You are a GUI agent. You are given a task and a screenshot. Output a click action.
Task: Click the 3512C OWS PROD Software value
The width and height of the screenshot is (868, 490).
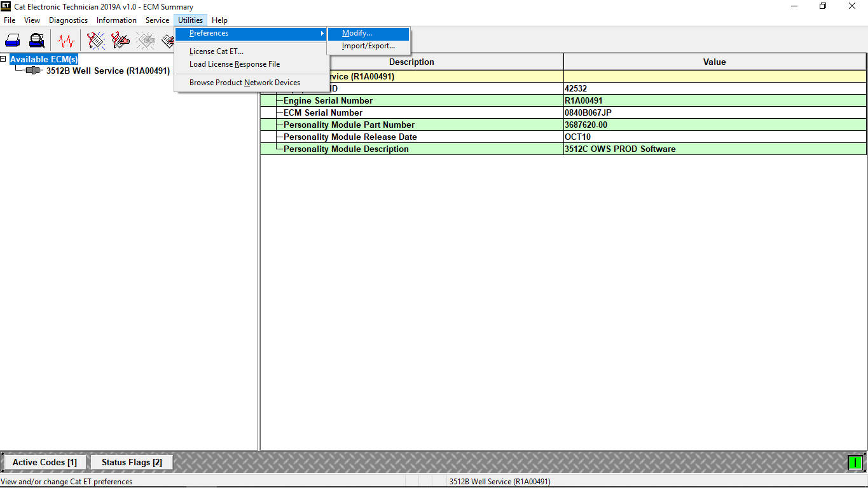(x=620, y=149)
